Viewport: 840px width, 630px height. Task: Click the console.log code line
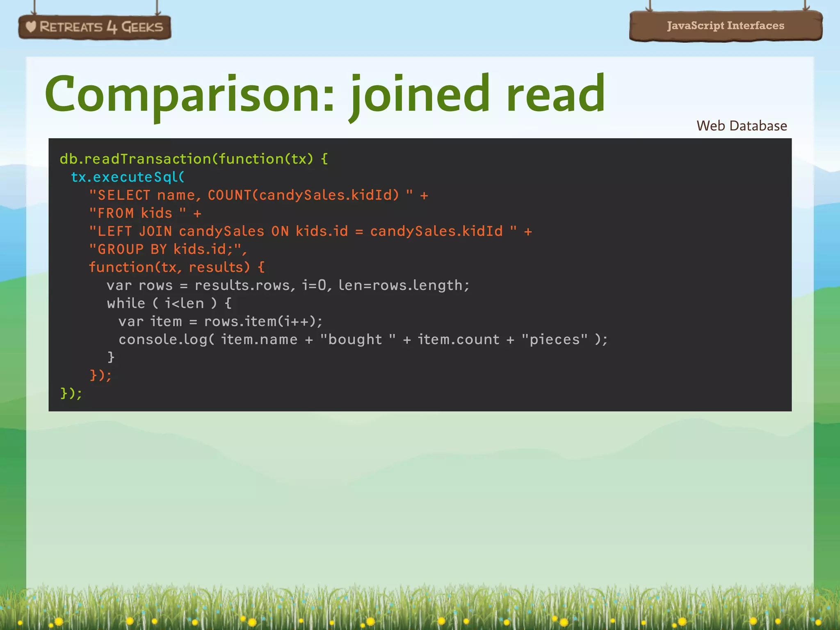(x=363, y=340)
